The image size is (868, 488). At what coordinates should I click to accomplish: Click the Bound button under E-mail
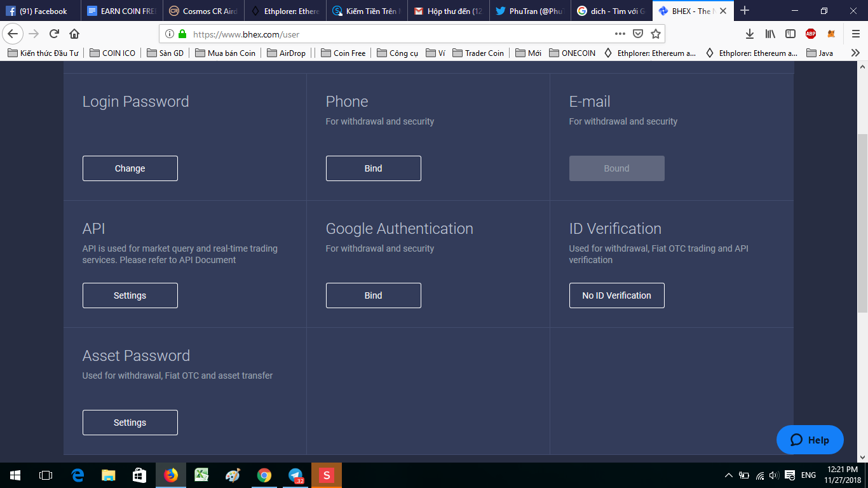pos(617,168)
